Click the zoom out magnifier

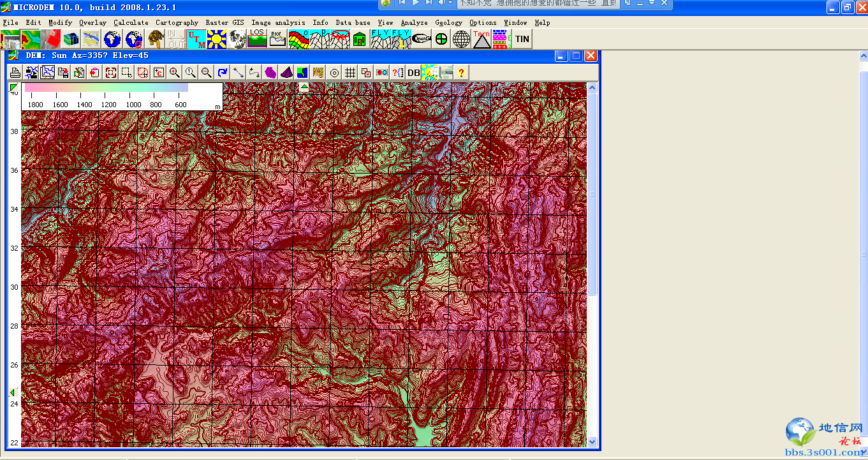pyautogui.click(x=206, y=72)
